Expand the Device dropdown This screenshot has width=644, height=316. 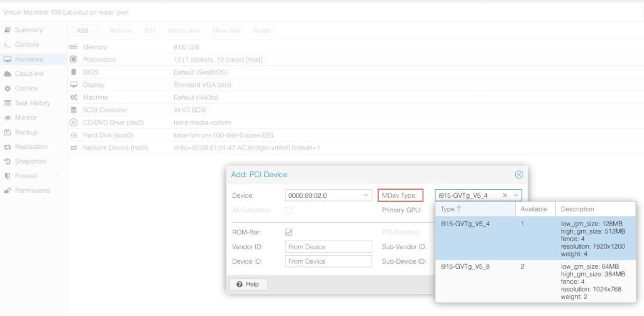[x=367, y=195]
